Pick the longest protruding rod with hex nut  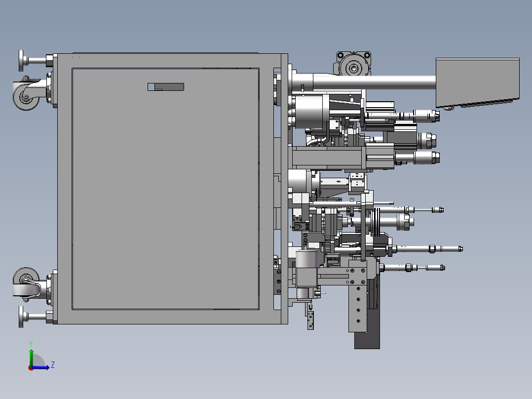click(x=428, y=249)
